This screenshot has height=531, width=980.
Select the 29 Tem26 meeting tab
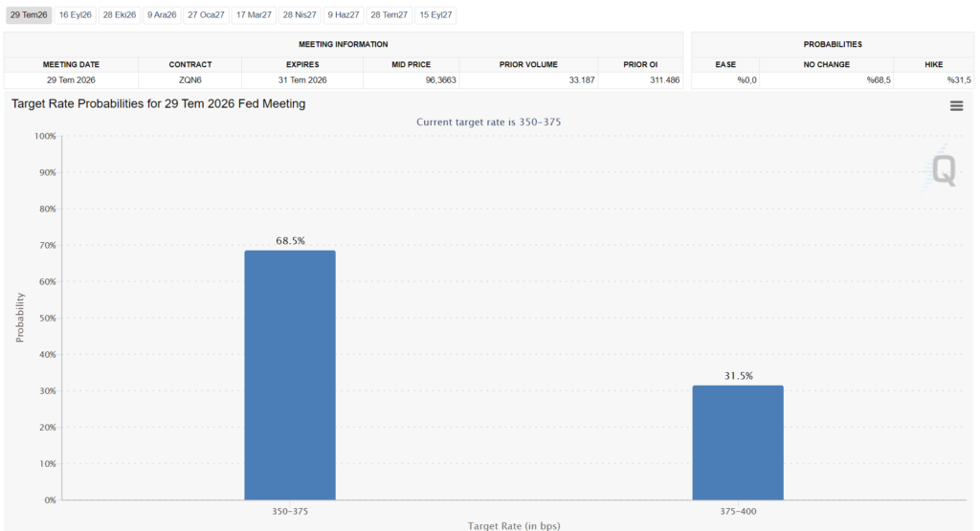pyautogui.click(x=29, y=15)
